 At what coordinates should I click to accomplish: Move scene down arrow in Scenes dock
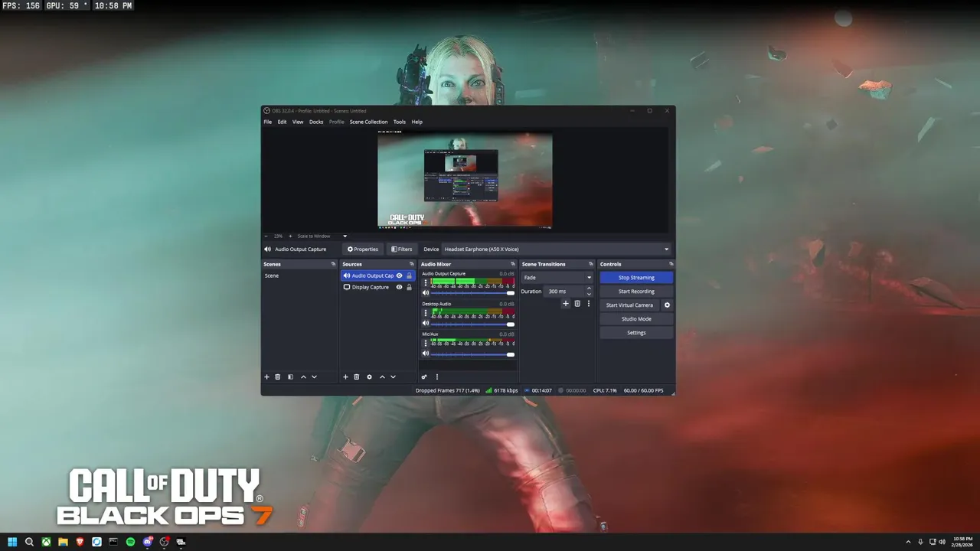click(x=314, y=377)
